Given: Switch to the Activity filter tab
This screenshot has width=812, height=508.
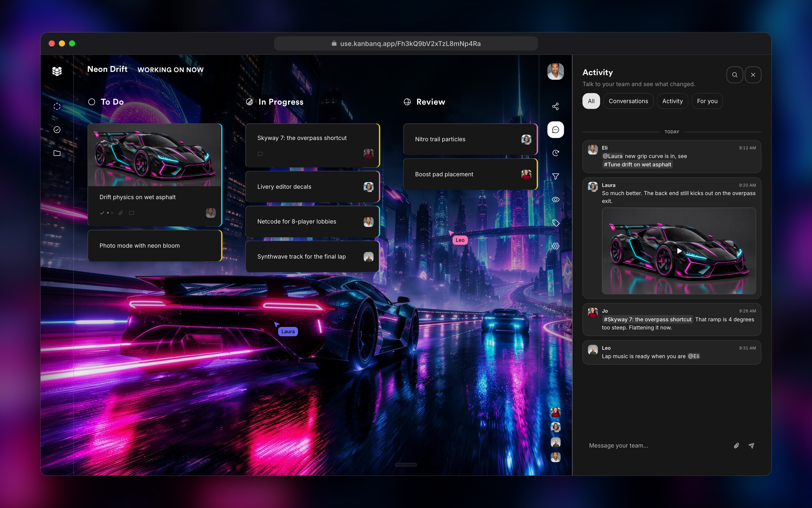Looking at the screenshot, I should click(672, 101).
